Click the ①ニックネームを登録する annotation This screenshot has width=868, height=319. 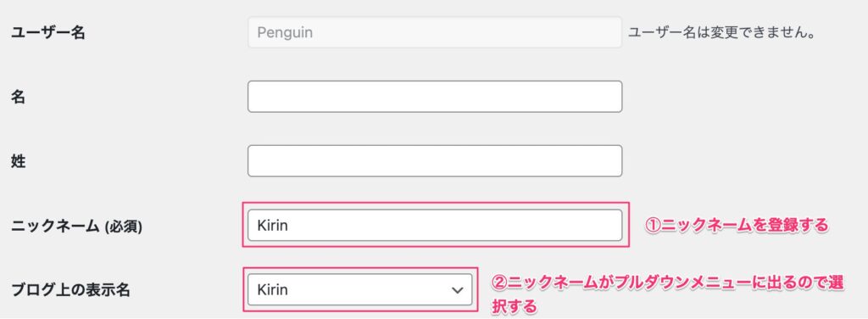[737, 225]
